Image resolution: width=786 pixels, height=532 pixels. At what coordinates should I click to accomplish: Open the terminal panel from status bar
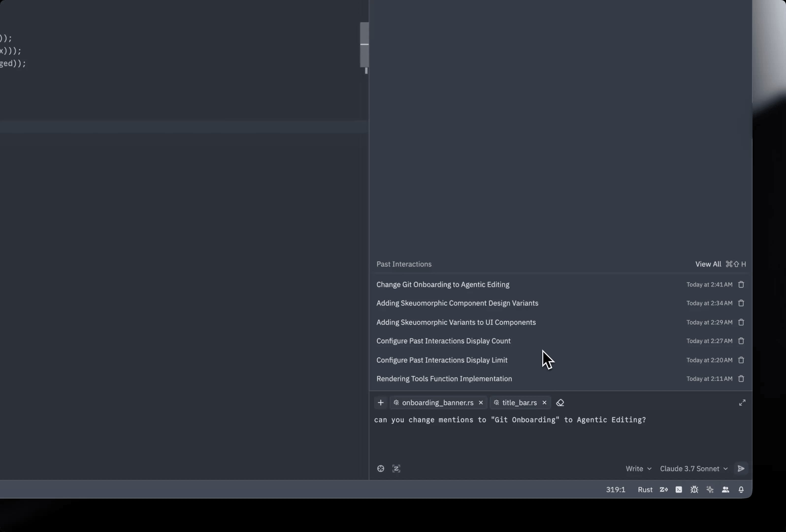tap(678, 489)
